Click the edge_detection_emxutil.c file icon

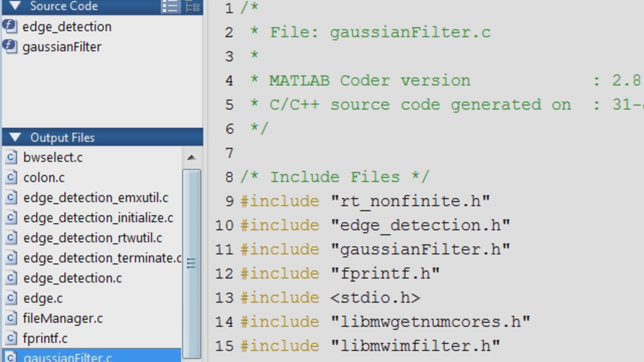click(11, 198)
